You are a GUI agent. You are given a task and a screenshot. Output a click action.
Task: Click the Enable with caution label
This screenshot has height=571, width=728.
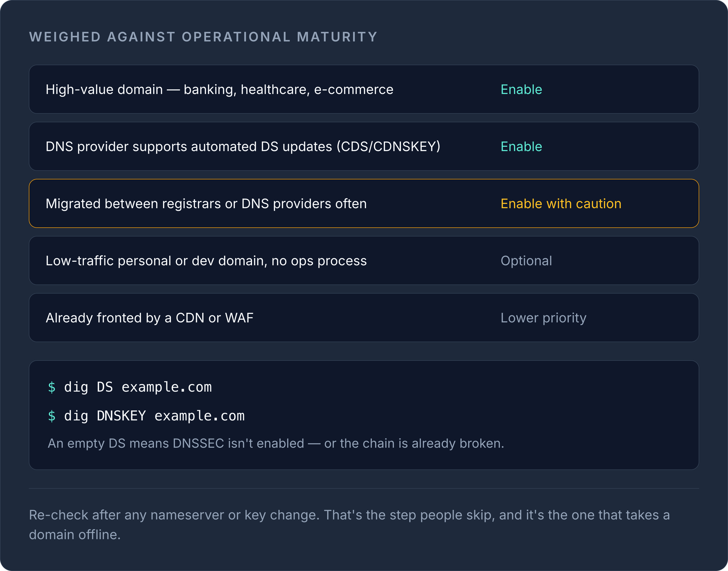coord(561,204)
